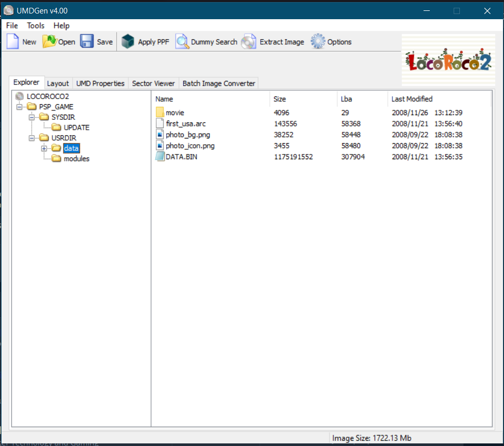Click the New toolbar label
The height and width of the screenshot is (446, 504).
coord(29,42)
